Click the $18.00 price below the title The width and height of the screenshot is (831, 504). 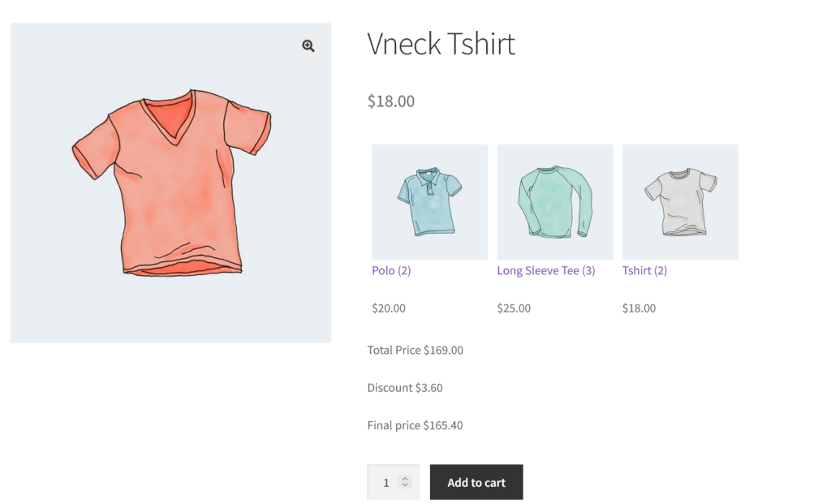(390, 101)
